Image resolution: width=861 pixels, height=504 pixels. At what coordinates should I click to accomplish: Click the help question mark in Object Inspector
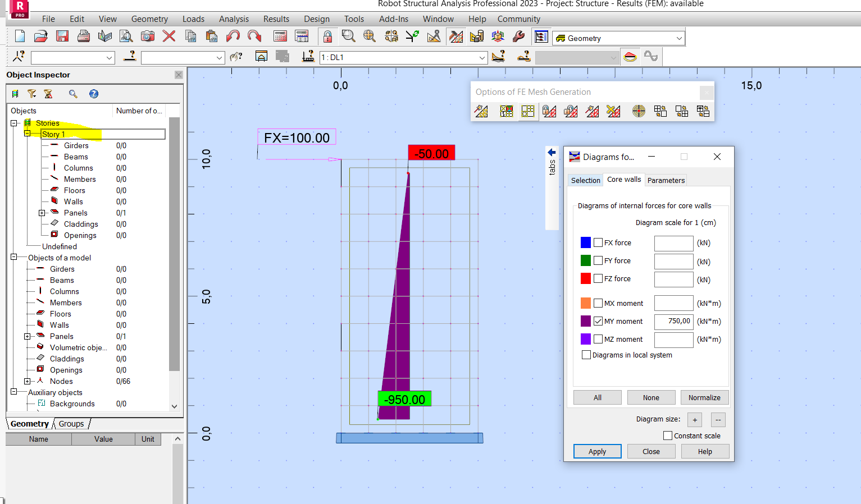pyautogui.click(x=93, y=94)
